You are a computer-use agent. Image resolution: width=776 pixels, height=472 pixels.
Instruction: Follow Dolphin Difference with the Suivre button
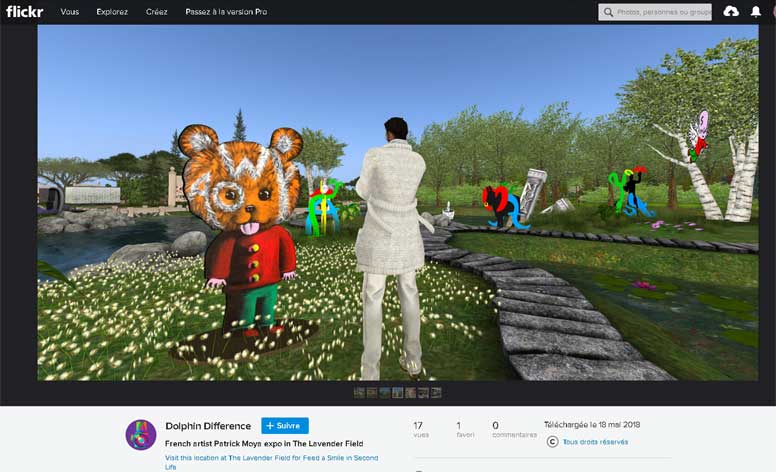(285, 425)
